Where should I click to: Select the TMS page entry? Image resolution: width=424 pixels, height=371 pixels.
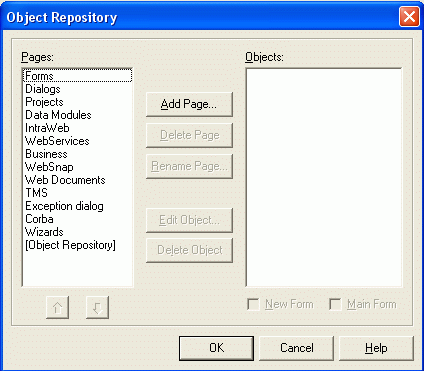(x=77, y=193)
